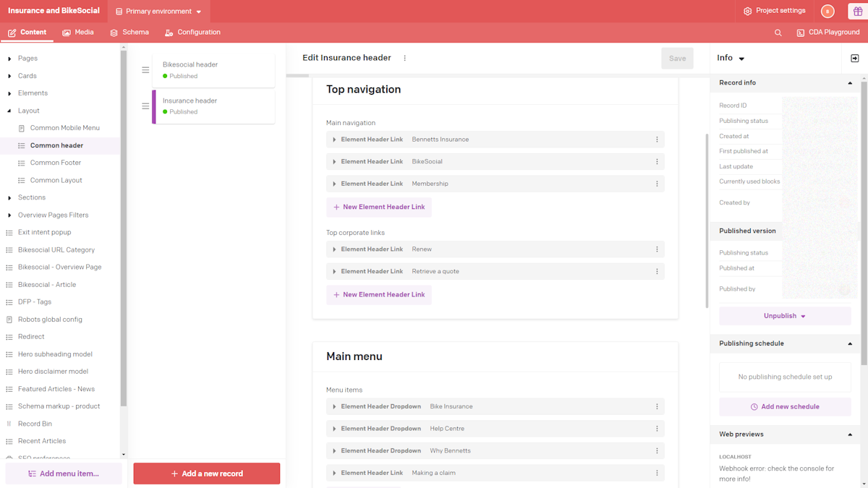Screen dimensions: 868x488
Task: Open the Unpublish dropdown button
Action: [785, 316]
